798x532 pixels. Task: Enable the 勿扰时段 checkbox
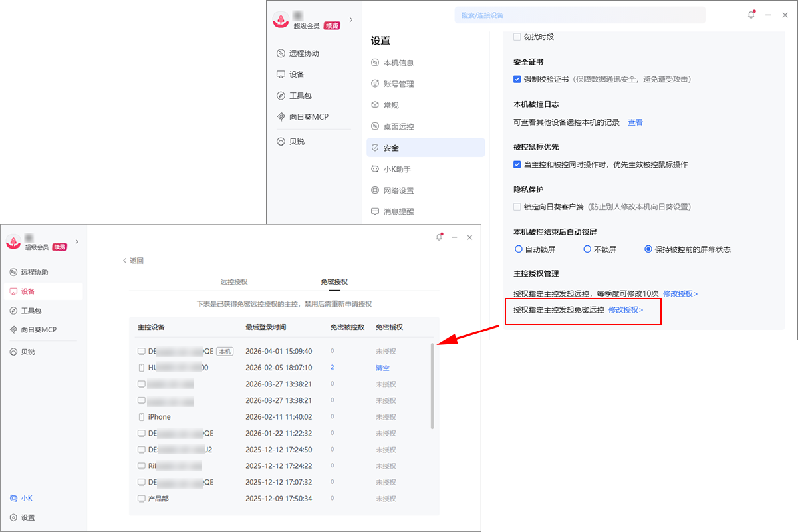click(x=517, y=37)
